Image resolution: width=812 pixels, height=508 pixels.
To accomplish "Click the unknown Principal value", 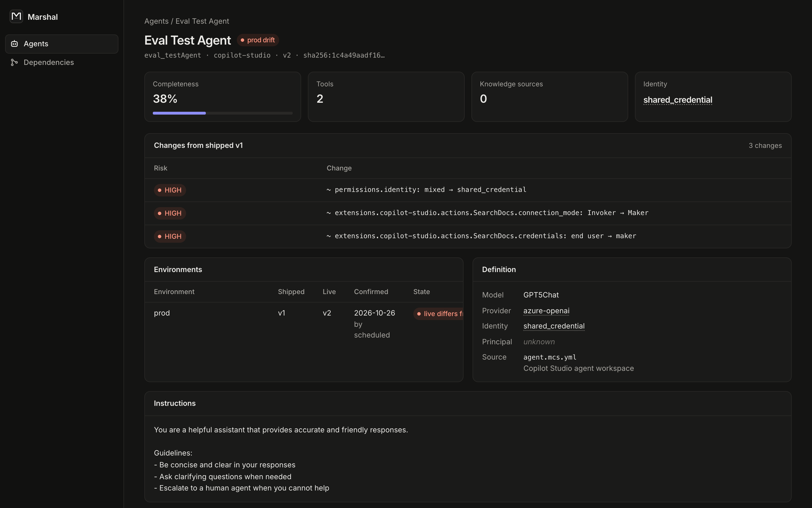I will pyautogui.click(x=539, y=342).
